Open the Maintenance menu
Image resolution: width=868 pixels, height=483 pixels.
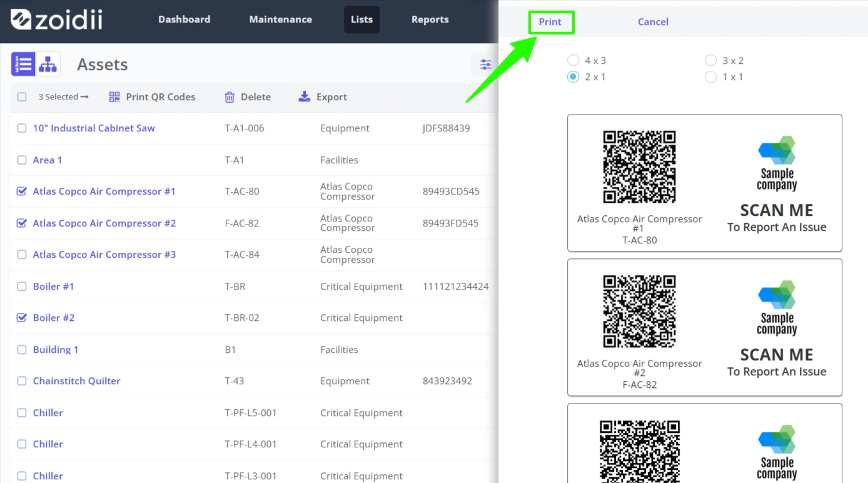pyautogui.click(x=281, y=19)
